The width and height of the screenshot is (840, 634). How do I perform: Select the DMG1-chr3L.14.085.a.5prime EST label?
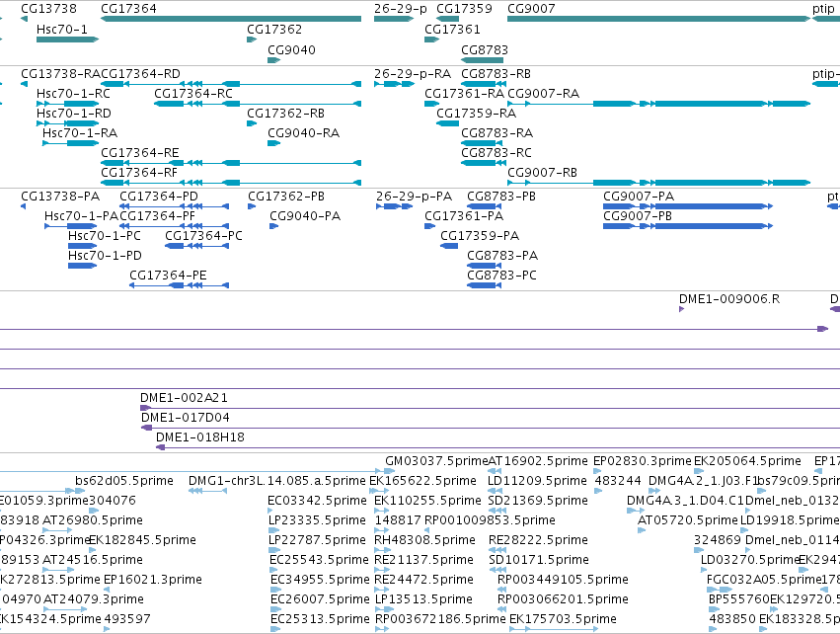[x=277, y=481]
